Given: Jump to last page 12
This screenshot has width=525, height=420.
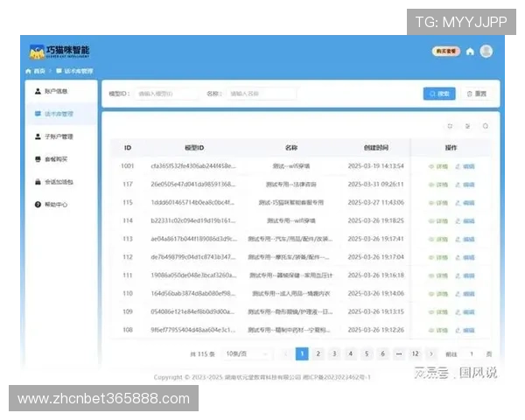Looking at the screenshot, I should tap(415, 354).
